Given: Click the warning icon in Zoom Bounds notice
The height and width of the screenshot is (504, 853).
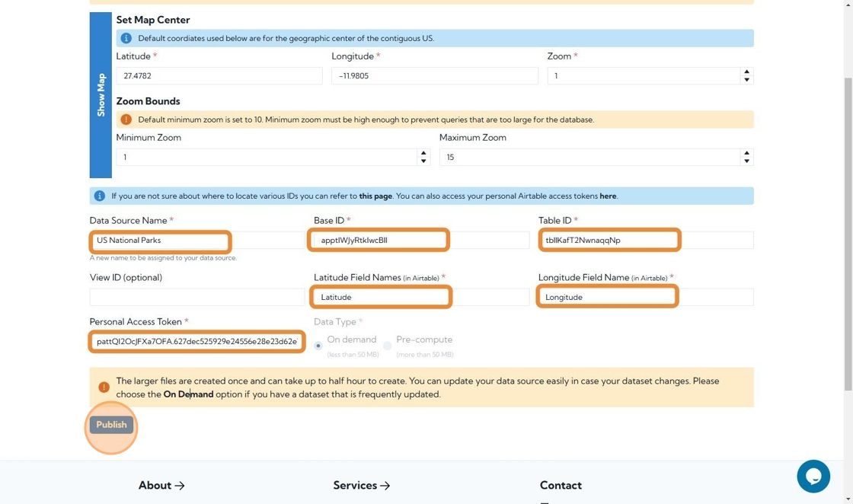Looking at the screenshot, I should coord(126,120).
